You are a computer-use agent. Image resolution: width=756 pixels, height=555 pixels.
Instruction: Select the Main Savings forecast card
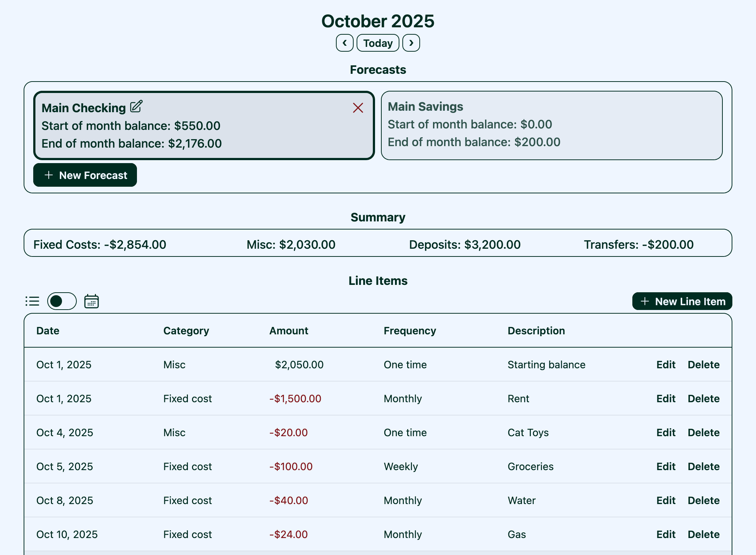[x=551, y=125]
